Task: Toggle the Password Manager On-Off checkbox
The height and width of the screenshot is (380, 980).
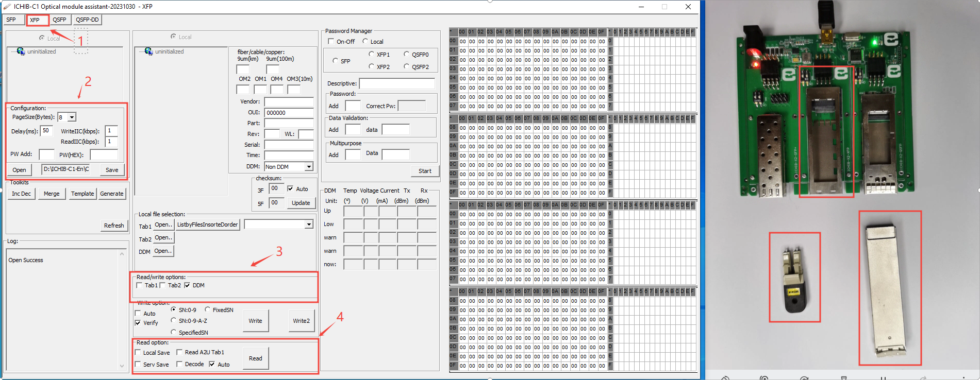Action: pyautogui.click(x=331, y=41)
